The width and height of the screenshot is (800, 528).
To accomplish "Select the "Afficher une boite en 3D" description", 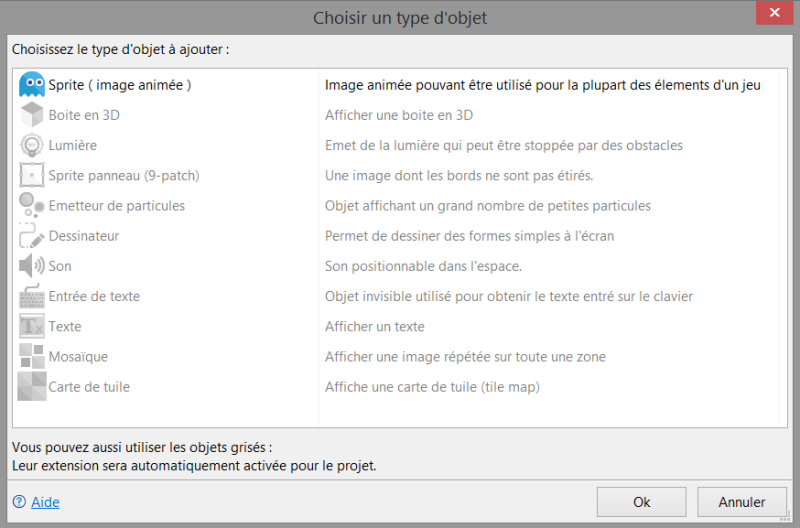I will [399, 115].
